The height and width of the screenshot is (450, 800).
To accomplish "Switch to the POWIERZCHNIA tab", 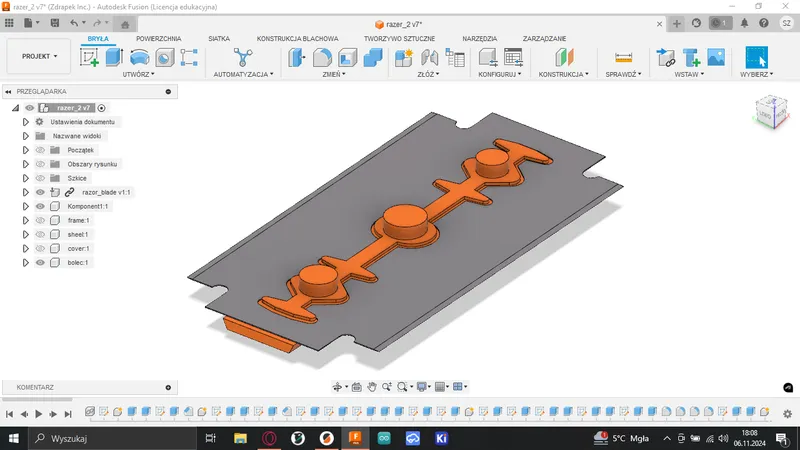I will tap(158, 38).
